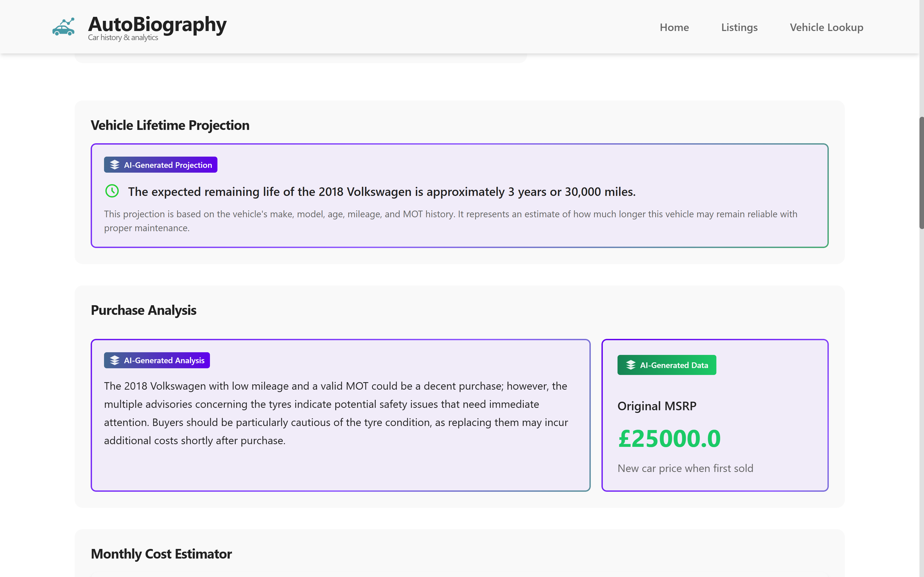The image size is (924, 577).
Task: Click the AI-Generated Projection badge
Action: [x=161, y=165]
